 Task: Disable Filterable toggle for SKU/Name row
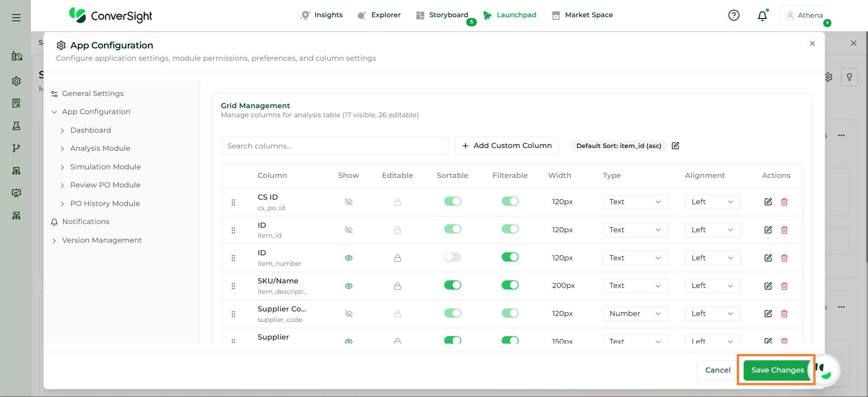pyautogui.click(x=510, y=285)
